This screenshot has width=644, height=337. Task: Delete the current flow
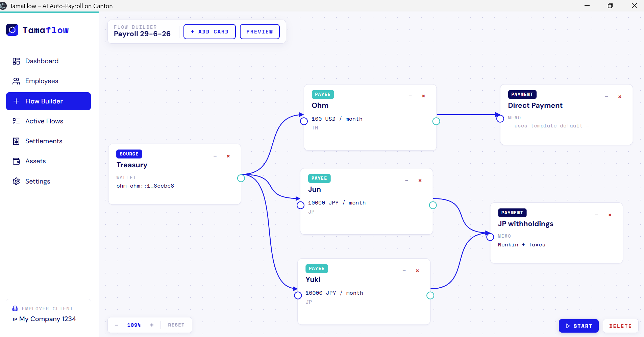[620, 326]
